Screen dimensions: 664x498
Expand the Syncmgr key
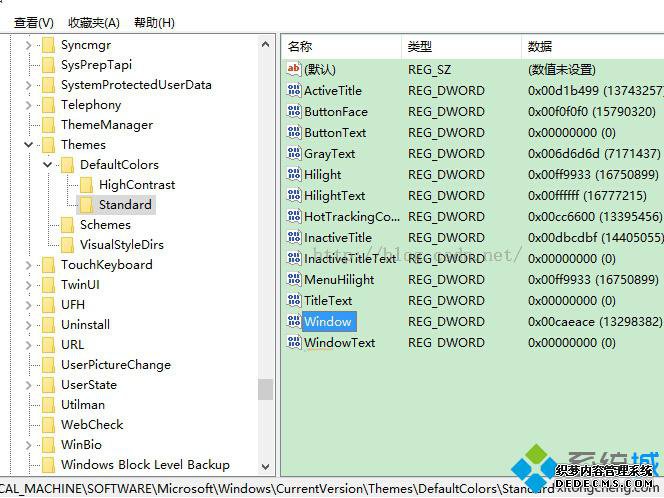click(x=28, y=45)
